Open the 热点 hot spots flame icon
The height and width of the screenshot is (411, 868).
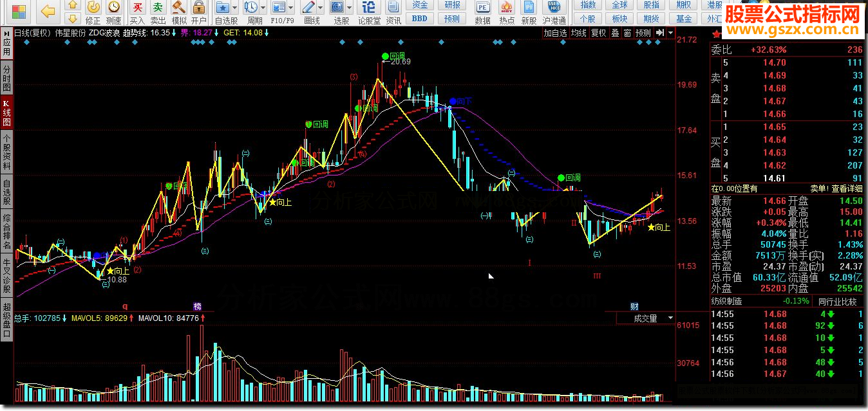click(x=507, y=12)
